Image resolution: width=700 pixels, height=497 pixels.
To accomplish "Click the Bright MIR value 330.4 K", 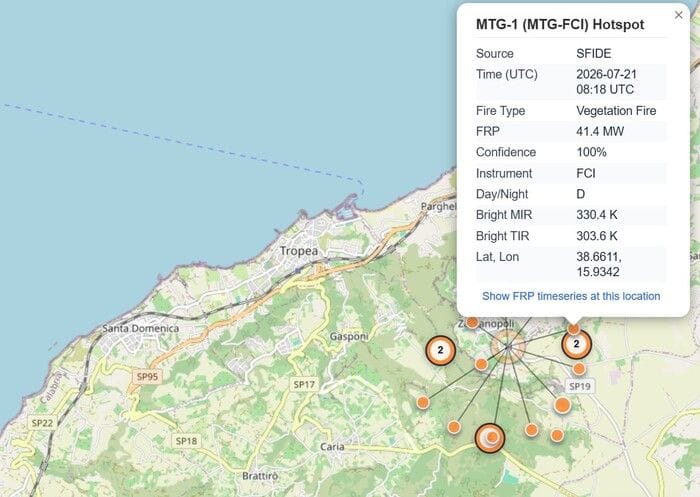I will 596,215.
